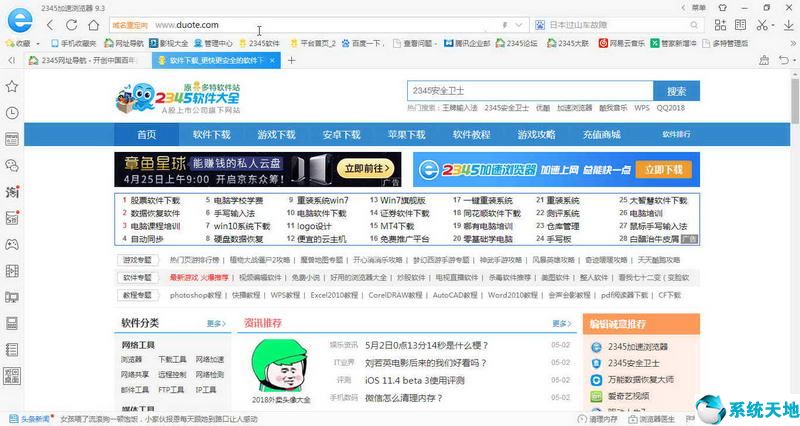The image size is (800, 426).
Task: Click the site search input field
Action: (x=530, y=91)
